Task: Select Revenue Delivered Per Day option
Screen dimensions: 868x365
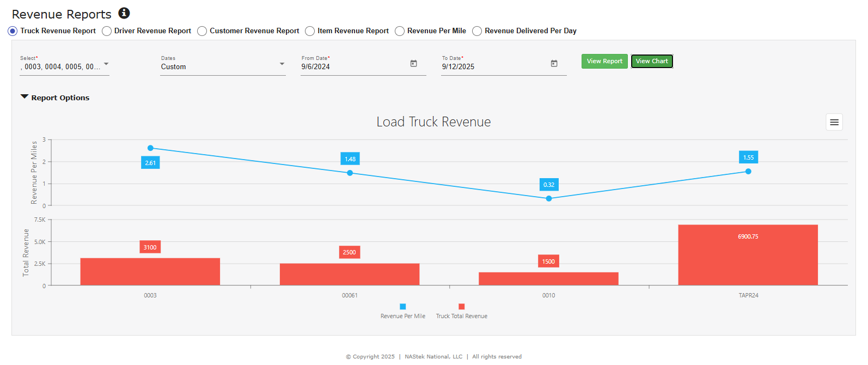Action: point(477,31)
